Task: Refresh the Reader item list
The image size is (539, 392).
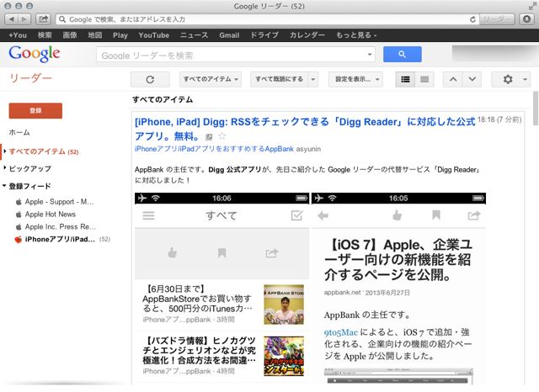Action: (150, 79)
